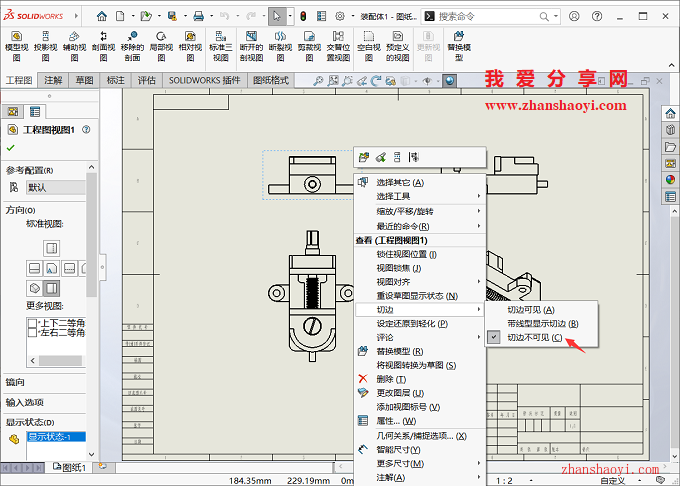Screen dimensions: 680x486
Task: Select the Broken-out Section (断开的剖视图) tool
Action: 252,46
